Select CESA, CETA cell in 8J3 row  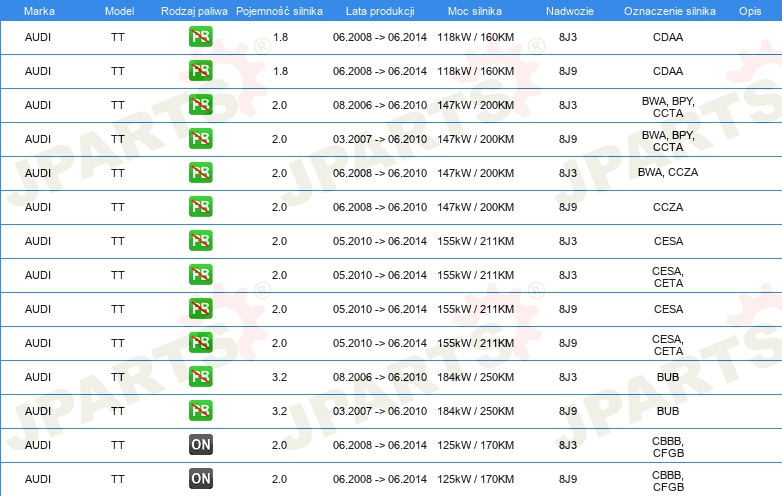point(668,277)
